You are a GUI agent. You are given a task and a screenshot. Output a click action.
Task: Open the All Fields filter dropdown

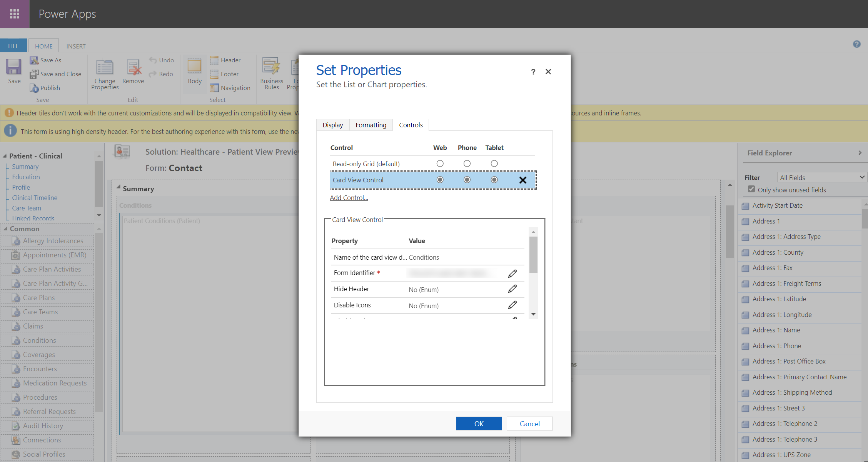pyautogui.click(x=821, y=177)
